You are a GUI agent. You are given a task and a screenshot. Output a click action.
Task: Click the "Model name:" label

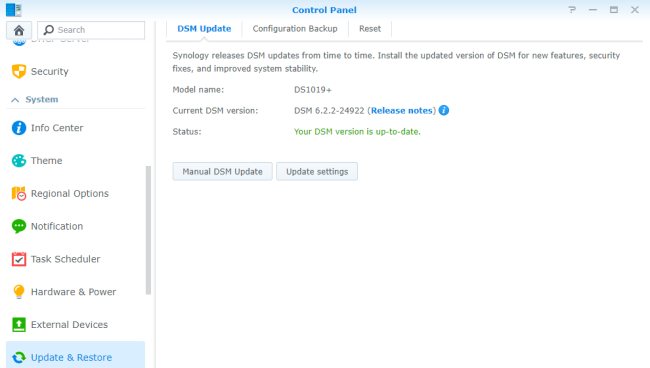tap(198, 90)
